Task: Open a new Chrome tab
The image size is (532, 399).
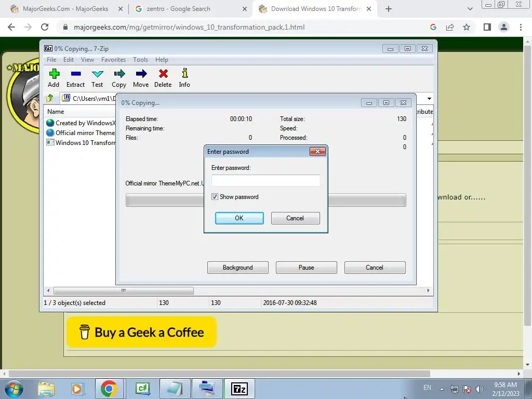Action: 389,9
